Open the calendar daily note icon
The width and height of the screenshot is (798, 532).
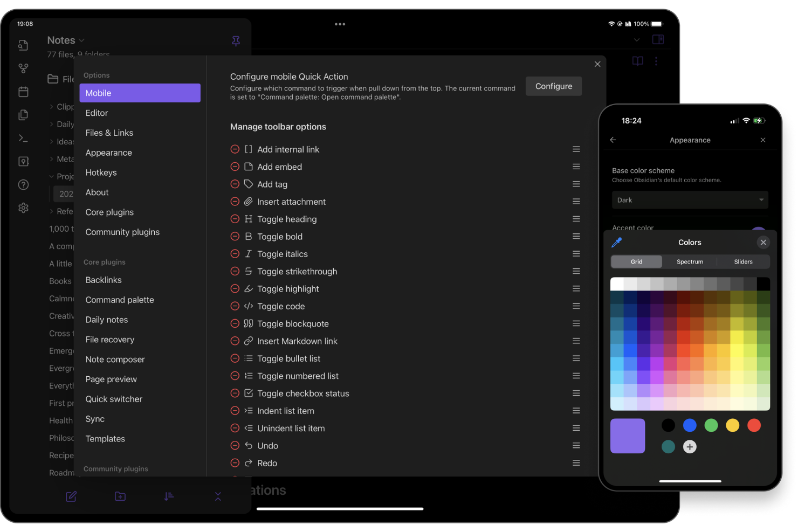(x=23, y=92)
